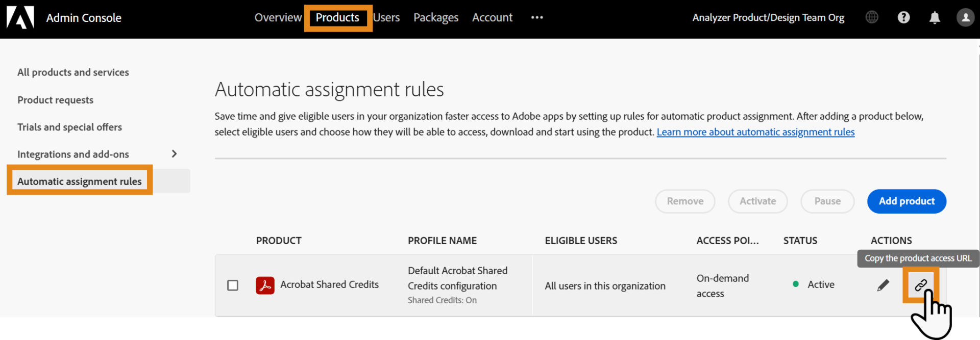The image size is (980, 340).
Task: Open Integrations and add-ons
Action: pos(73,154)
